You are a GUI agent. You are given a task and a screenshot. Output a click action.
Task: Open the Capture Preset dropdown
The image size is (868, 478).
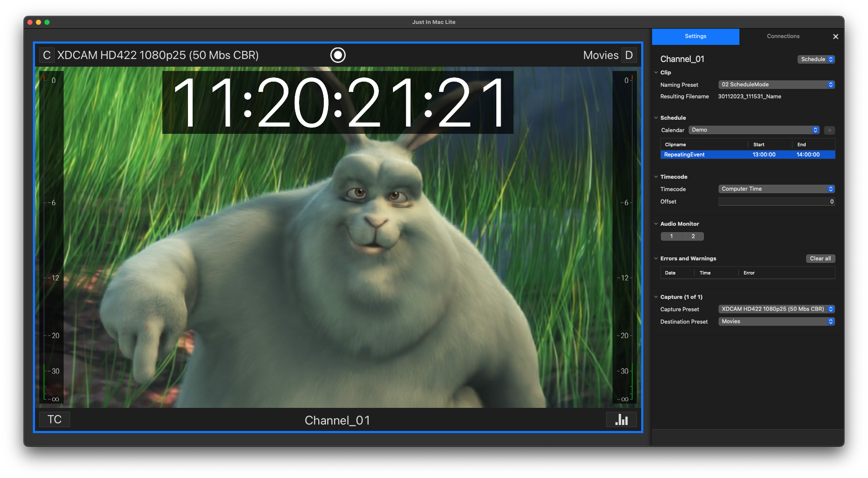point(776,309)
